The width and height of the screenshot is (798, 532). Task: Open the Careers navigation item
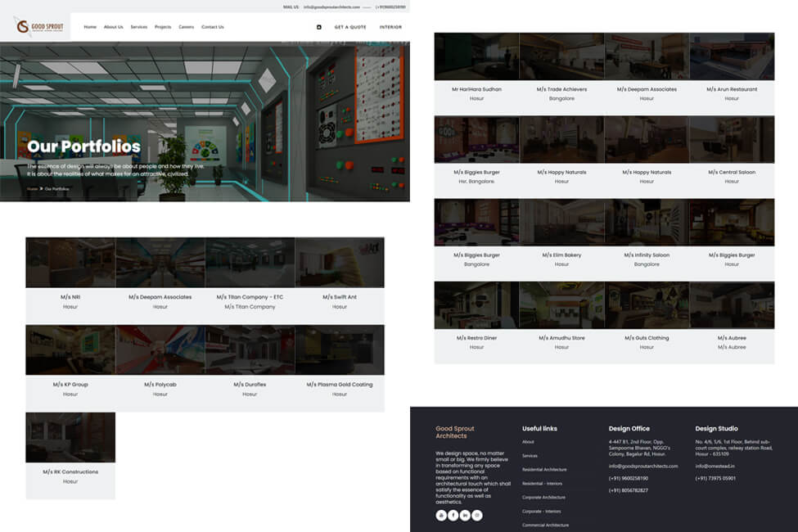pyautogui.click(x=186, y=26)
